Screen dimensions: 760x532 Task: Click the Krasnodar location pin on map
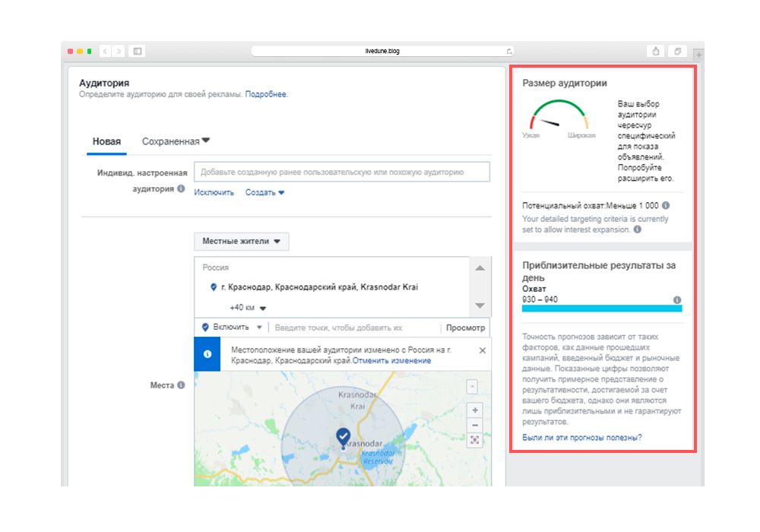[x=343, y=436]
